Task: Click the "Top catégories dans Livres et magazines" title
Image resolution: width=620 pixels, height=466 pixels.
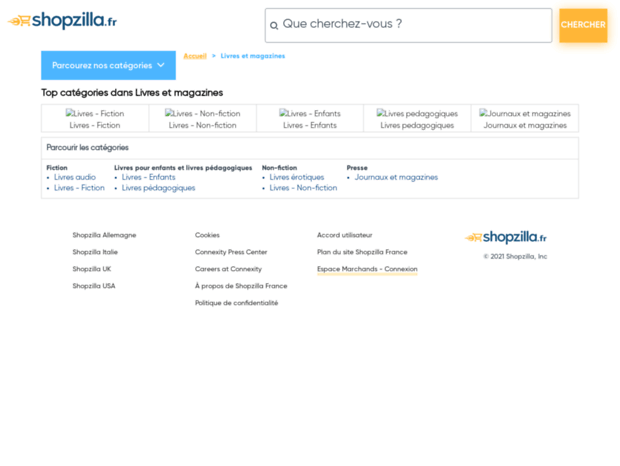Action: click(x=132, y=92)
